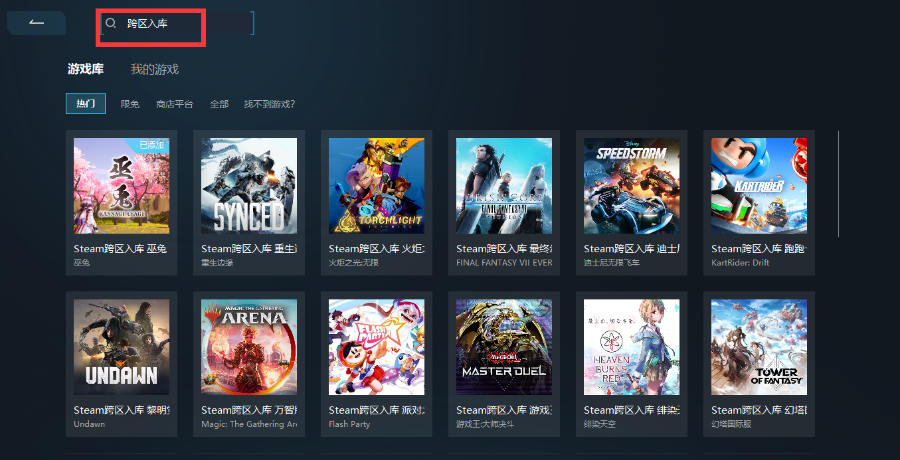
Task: Open the Magic Arena game cover
Action: 249,347
